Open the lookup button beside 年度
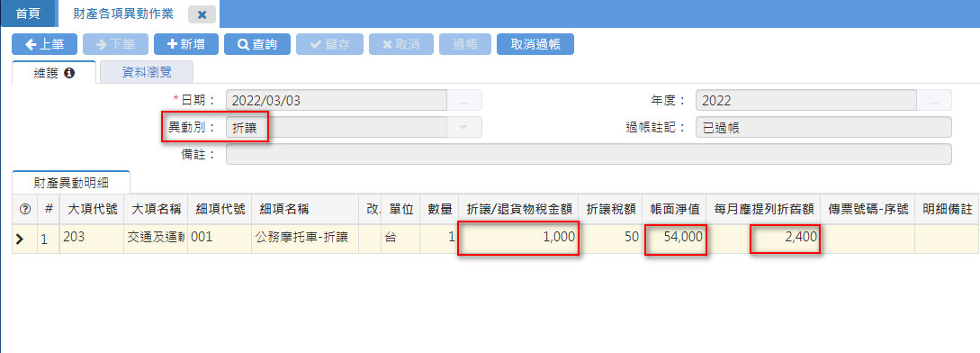The height and width of the screenshot is (353, 980). [x=934, y=101]
